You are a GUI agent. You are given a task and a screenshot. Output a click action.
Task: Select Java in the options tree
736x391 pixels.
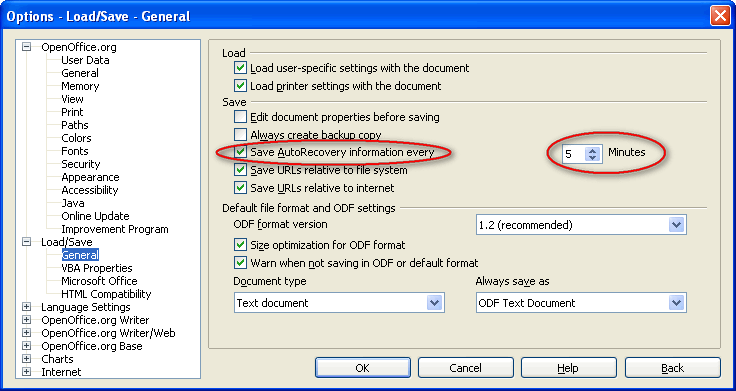[x=73, y=203]
